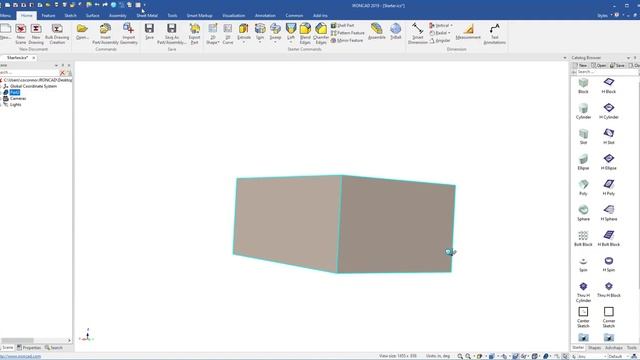Click New in Catalog Browser toolbar

tap(580, 65)
